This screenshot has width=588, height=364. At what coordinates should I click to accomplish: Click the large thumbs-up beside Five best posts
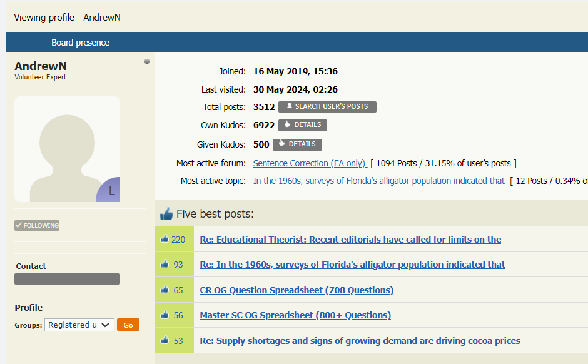click(x=166, y=214)
